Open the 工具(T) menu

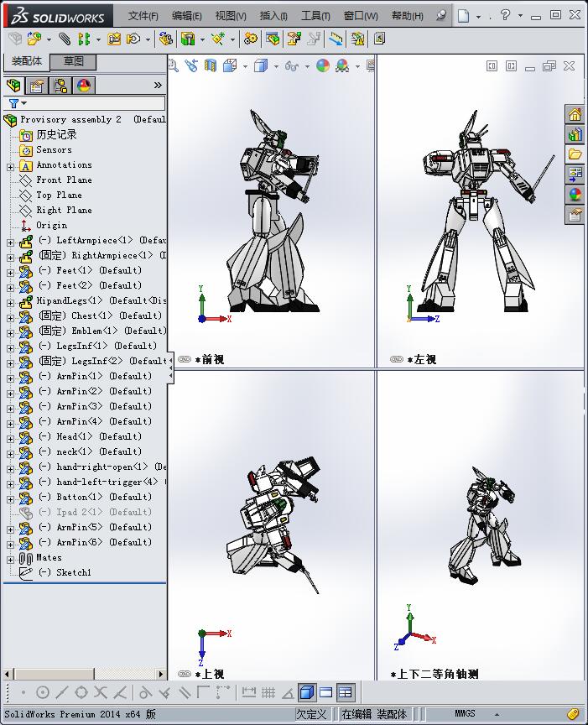pos(315,16)
